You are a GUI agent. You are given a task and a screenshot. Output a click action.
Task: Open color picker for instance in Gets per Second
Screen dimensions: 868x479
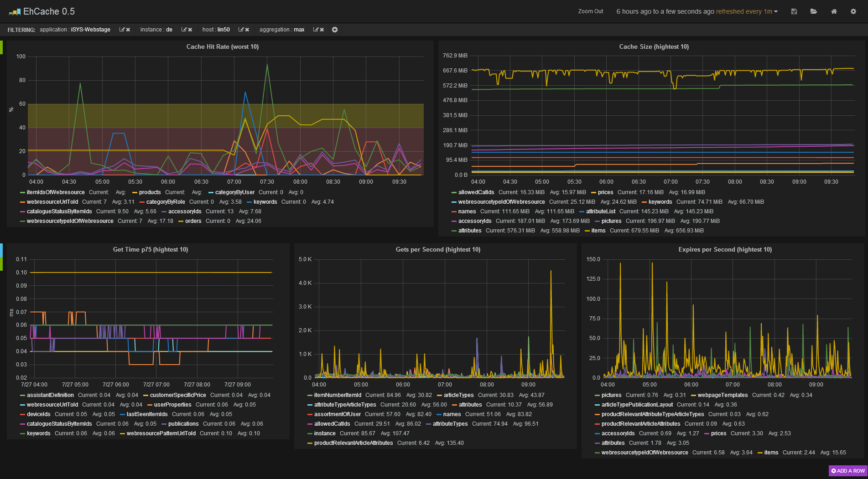click(310, 433)
